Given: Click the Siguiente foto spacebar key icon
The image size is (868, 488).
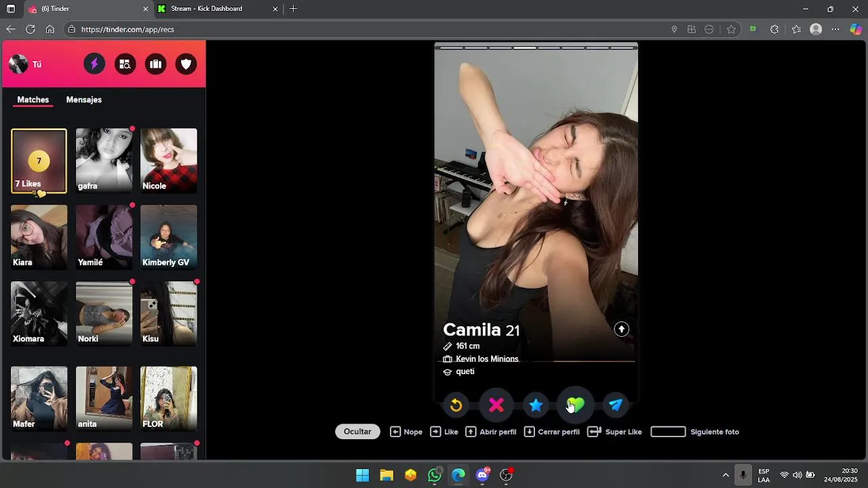Looking at the screenshot, I should coord(668,432).
